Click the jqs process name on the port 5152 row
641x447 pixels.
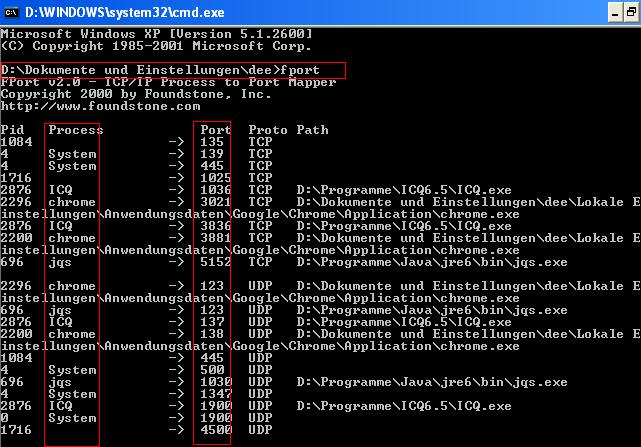pyautogui.click(x=61, y=262)
